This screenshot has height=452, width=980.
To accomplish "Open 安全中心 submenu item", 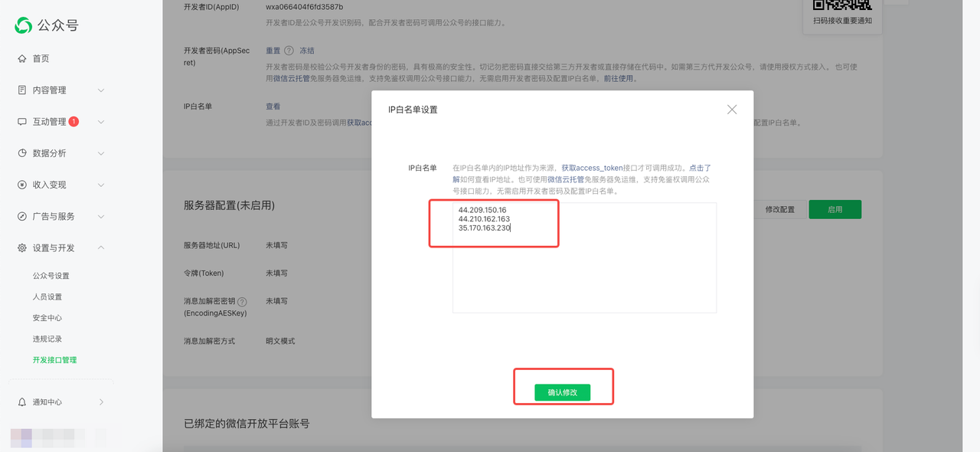I will pyautogui.click(x=47, y=318).
